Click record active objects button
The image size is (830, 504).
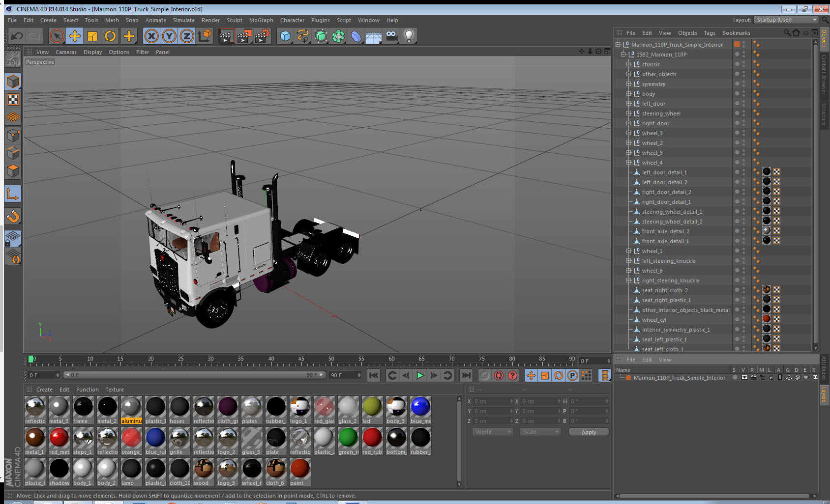[485, 375]
